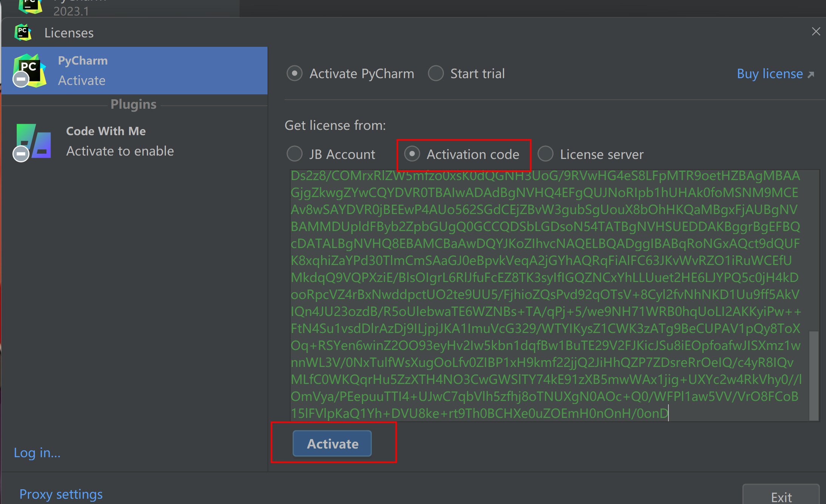Image resolution: width=826 pixels, height=504 pixels.
Task: Close the Licenses dialog
Action: point(816,32)
